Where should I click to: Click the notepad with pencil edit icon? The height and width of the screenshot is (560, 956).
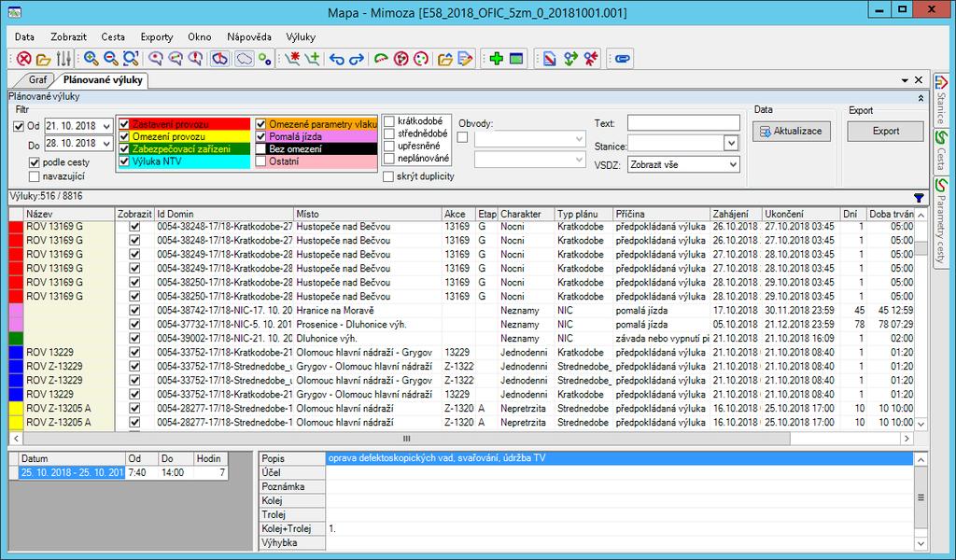coord(465,59)
